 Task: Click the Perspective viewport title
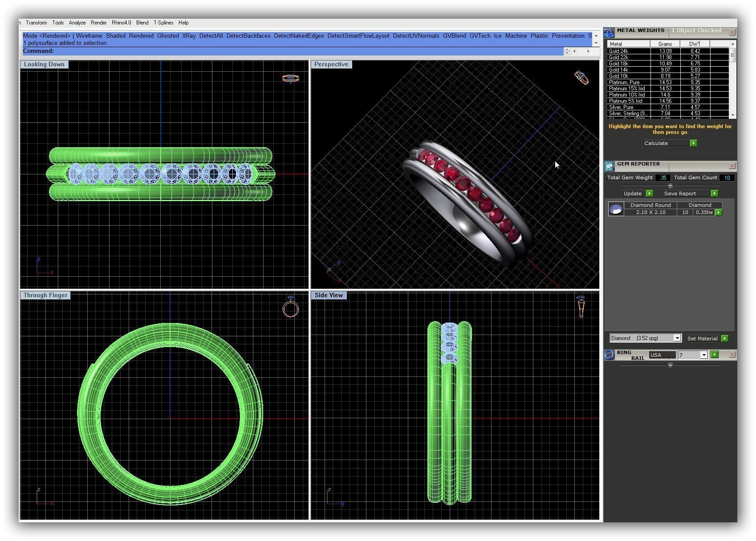pos(331,65)
